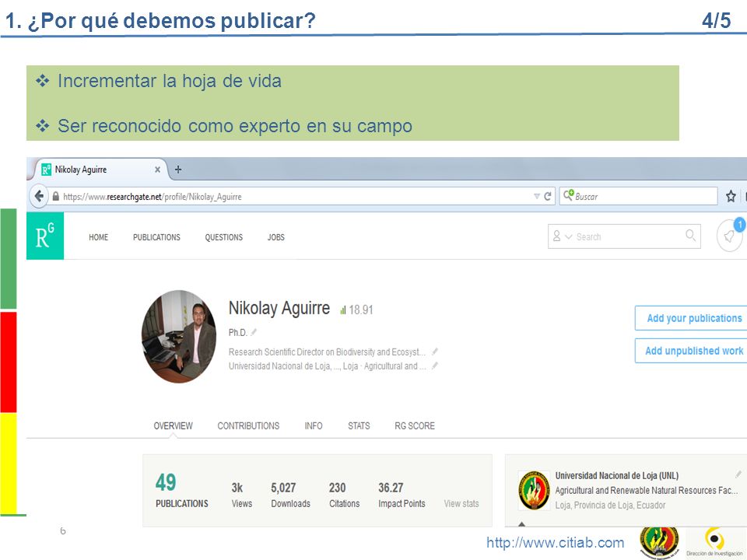Open the HOME menu item
Viewport: 747px width, 560px height.
point(99,237)
